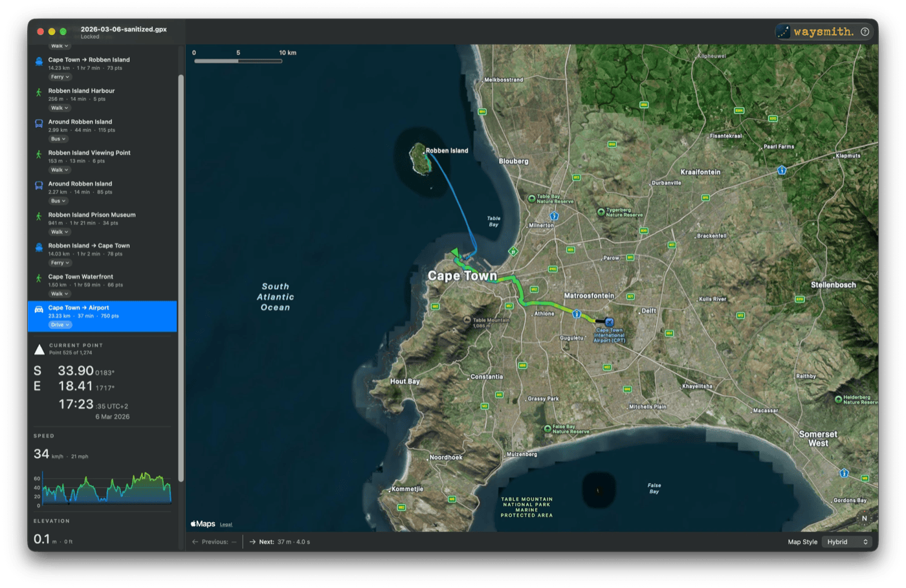This screenshot has width=906, height=588.
Task: Click the time value 17:23
Action: [x=76, y=404]
